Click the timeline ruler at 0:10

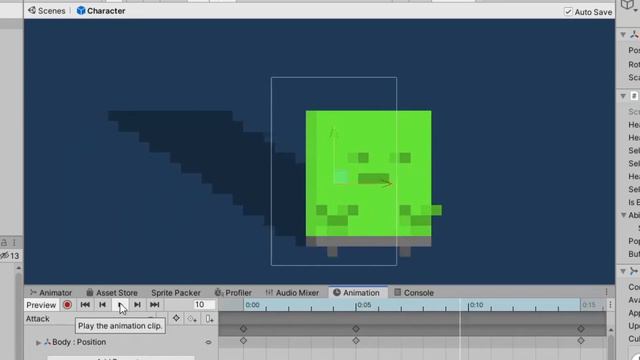[x=469, y=305]
